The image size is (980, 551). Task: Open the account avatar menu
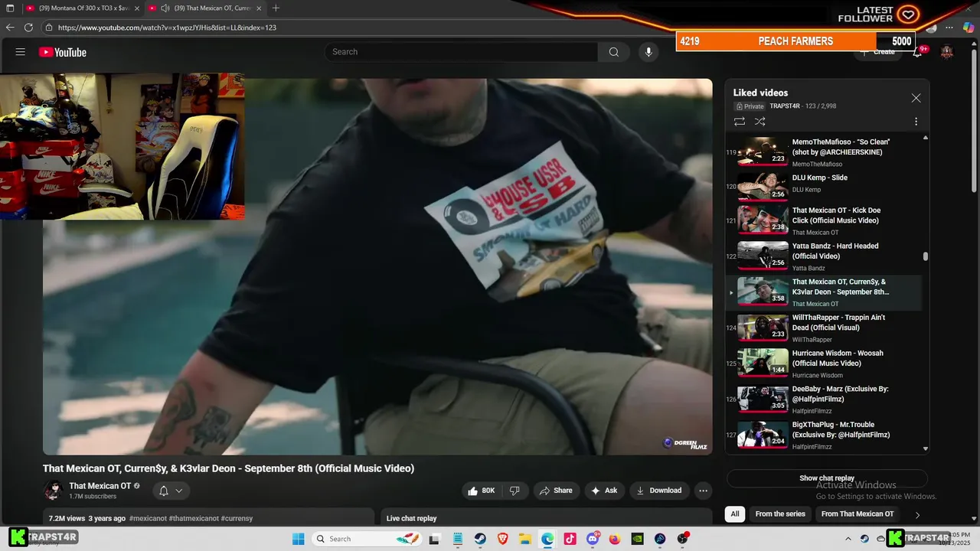(x=947, y=52)
